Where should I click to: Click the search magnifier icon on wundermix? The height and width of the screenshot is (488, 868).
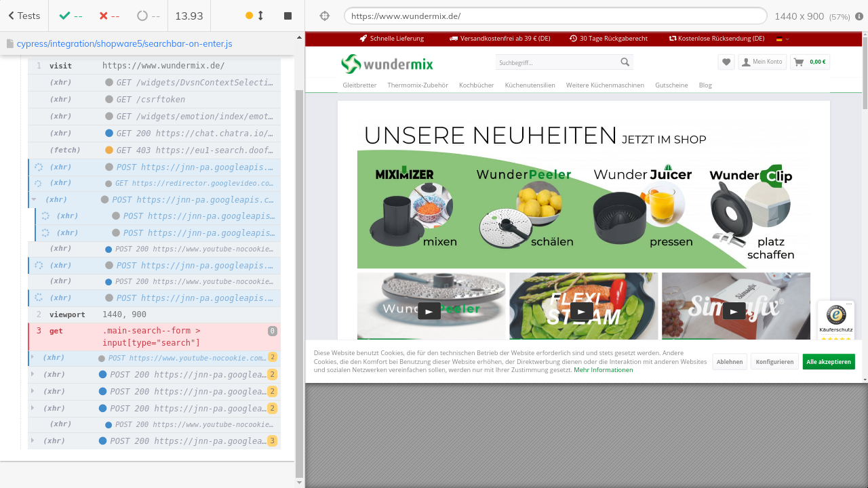[625, 62]
